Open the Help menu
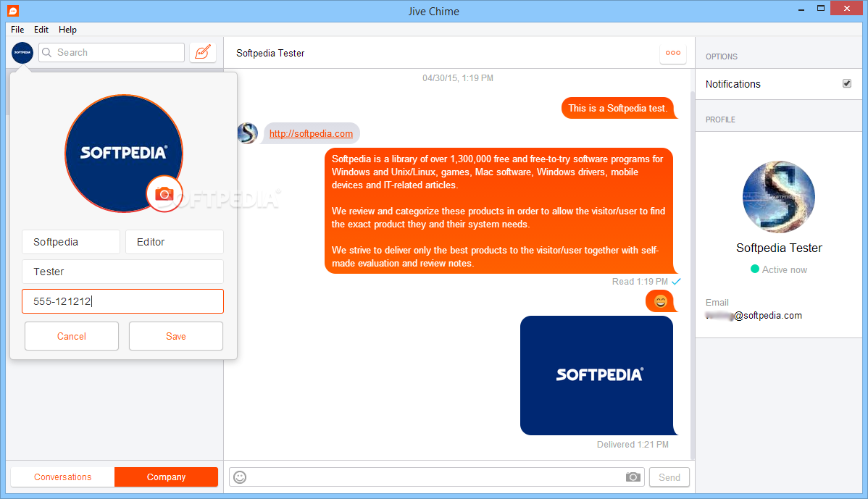868x499 pixels. [x=67, y=30]
